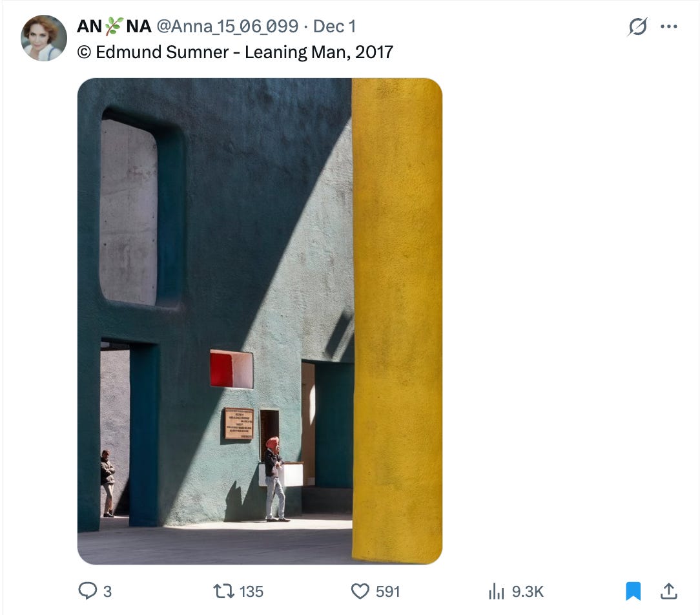Viewport: 700px width, 615px height.
Task: Click the share upload arrow icon
Action: [x=668, y=591]
